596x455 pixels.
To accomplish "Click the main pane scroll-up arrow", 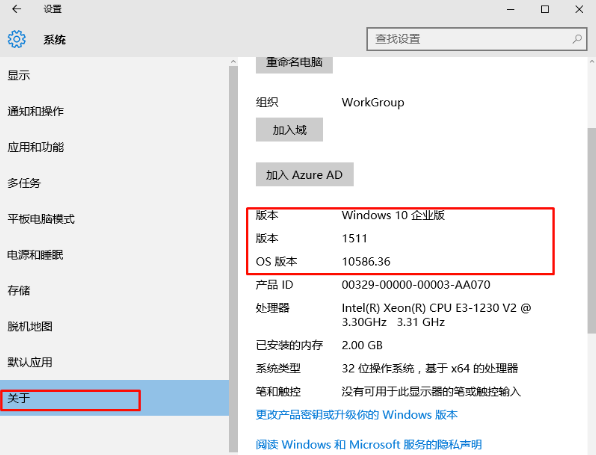I will (592, 62).
